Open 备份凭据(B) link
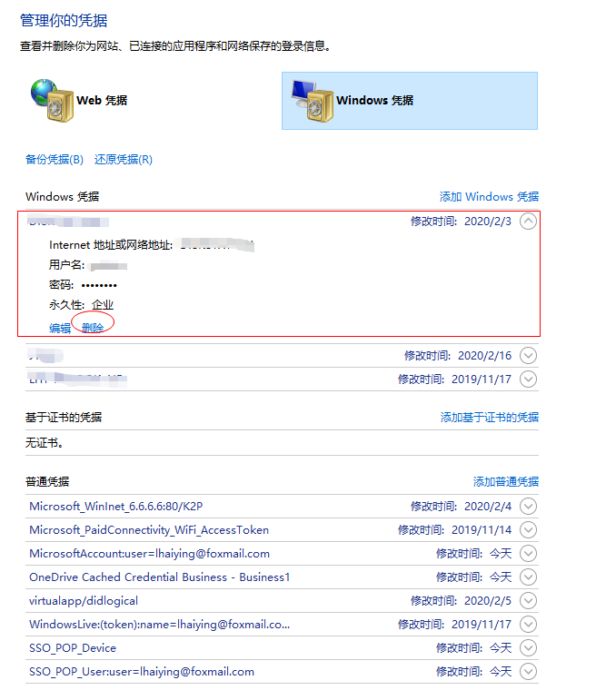This screenshot has height=700, width=596. click(x=55, y=160)
